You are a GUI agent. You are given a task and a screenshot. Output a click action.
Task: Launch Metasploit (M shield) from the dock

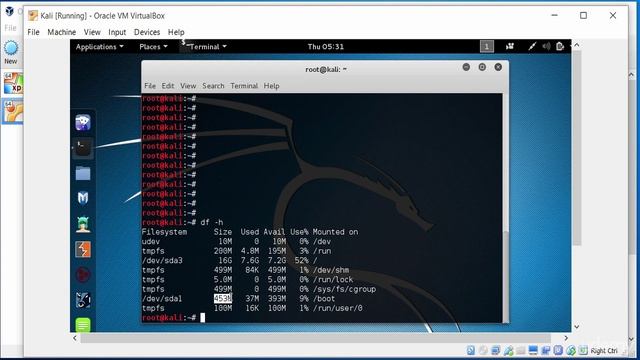pyautogui.click(x=83, y=199)
